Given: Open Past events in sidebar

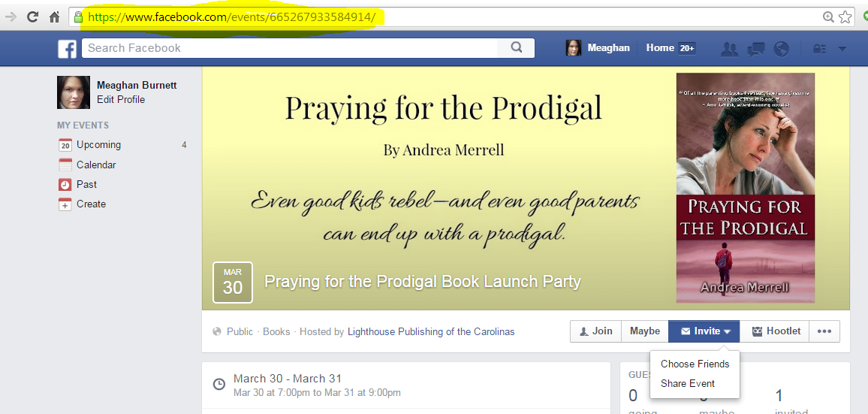Looking at the screenshot, I should (x=86, y=185).
